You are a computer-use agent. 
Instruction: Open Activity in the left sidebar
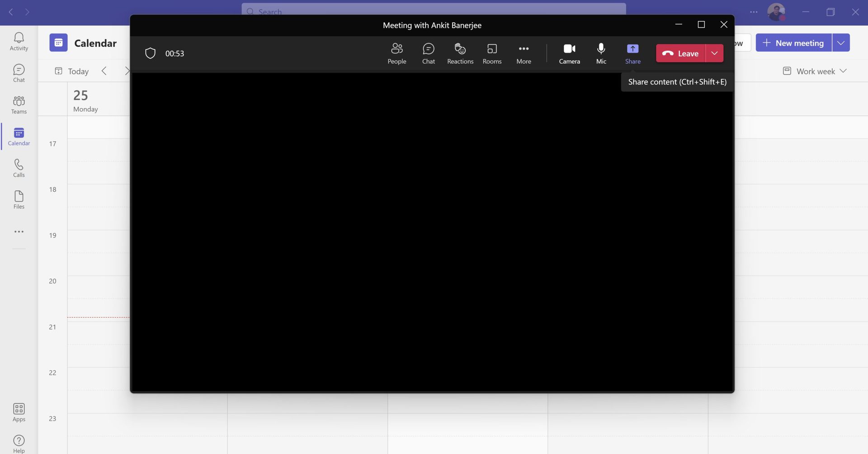pos(19,42)
